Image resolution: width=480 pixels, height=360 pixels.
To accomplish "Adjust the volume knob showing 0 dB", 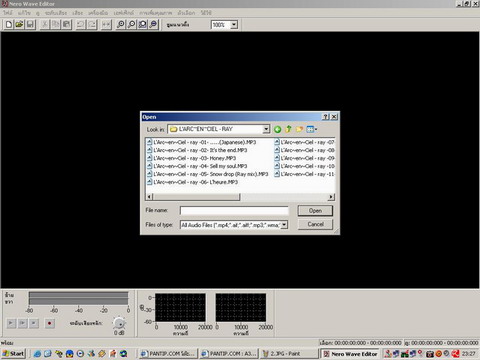I will coord(119,323).
